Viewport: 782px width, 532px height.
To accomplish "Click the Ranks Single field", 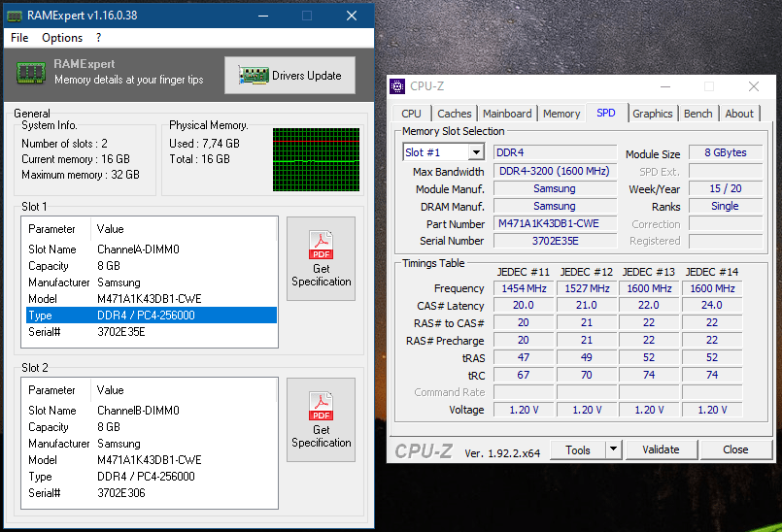I will click(726, 206).
